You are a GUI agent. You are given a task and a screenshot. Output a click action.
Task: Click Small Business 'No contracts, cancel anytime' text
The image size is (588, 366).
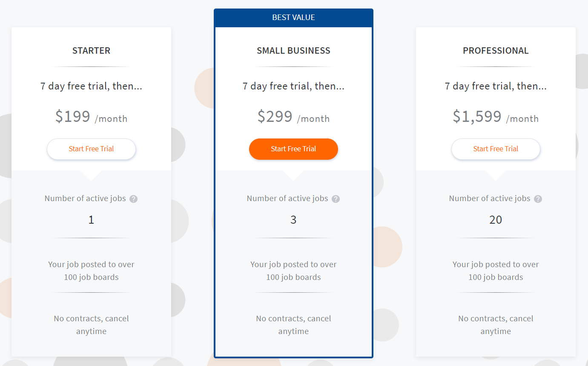[x=293, y=325]
